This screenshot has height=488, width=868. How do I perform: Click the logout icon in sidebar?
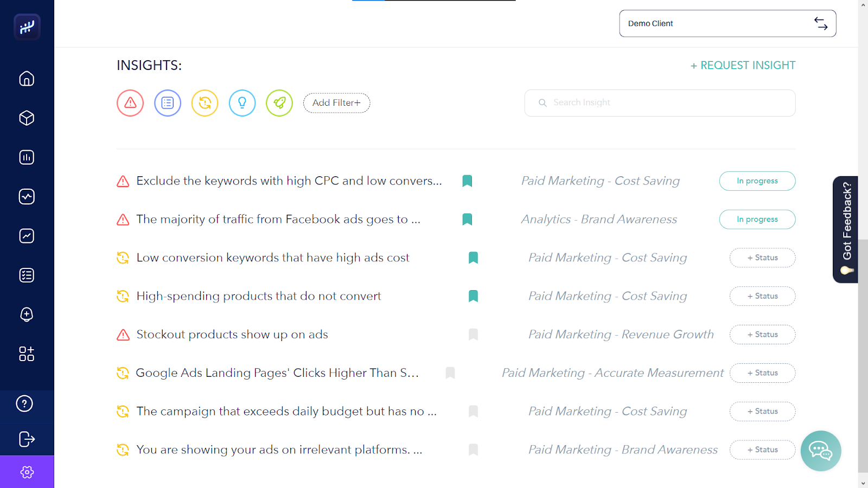(x=27, y=439)
